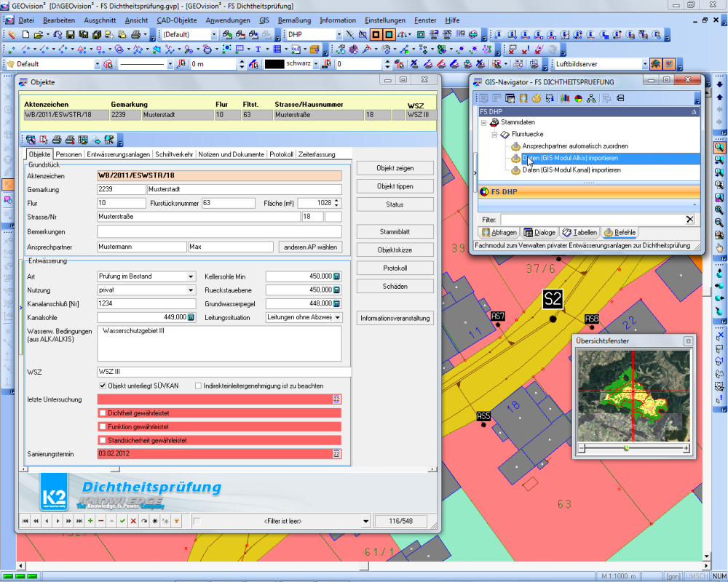Clear the GIS-Navigator filter with X

pos(690,220)
